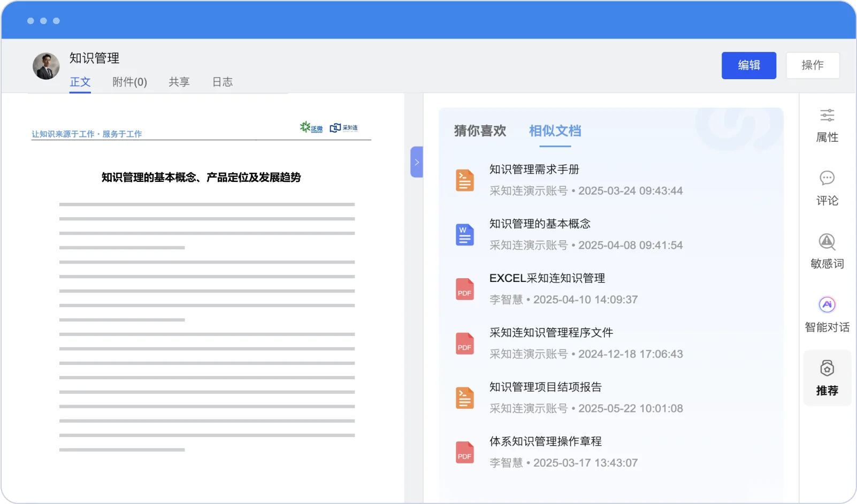Click timestamp 2025-04-10 14:09:37
Viewport: 857px width, 504px height.
click(586, 300)
